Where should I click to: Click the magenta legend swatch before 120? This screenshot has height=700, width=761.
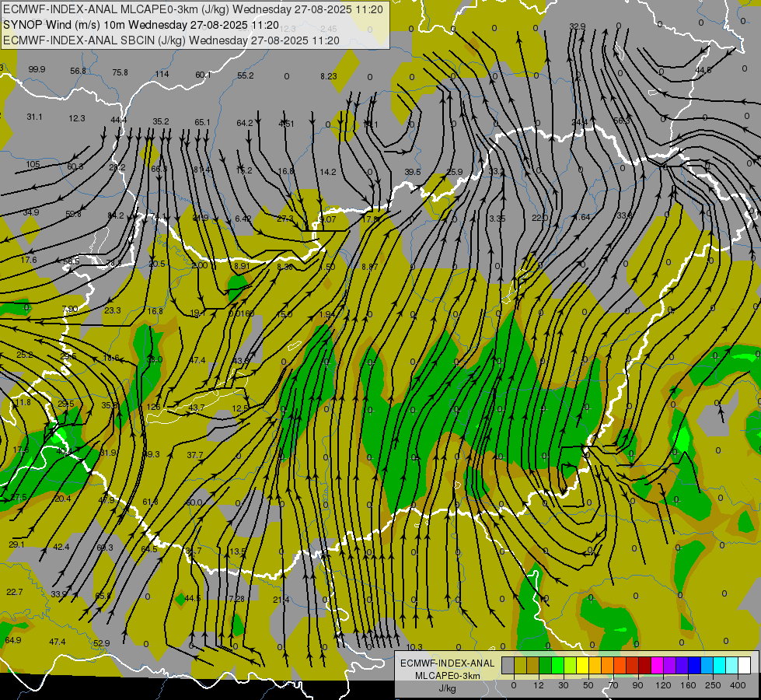[x=658, y=665]
